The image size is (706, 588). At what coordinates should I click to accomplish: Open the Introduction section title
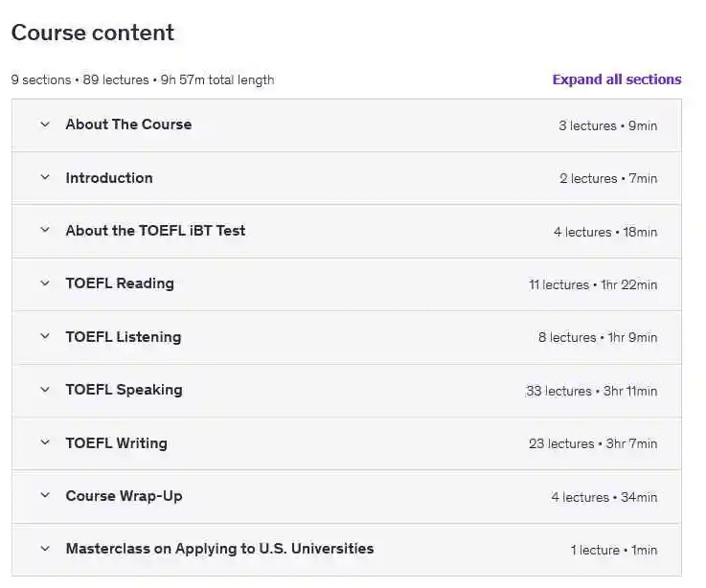tap(109, 178)
